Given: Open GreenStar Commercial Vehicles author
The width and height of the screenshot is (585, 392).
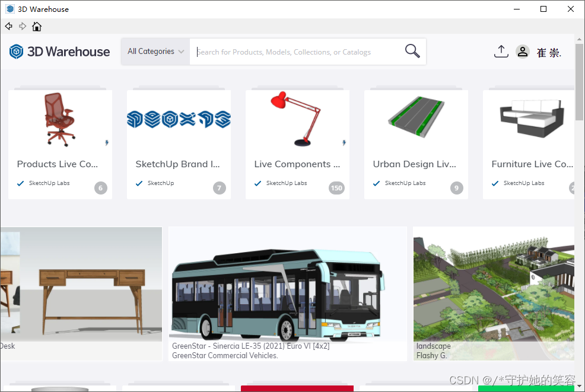Looking at the screenshot, I should [x=225, y=356].
